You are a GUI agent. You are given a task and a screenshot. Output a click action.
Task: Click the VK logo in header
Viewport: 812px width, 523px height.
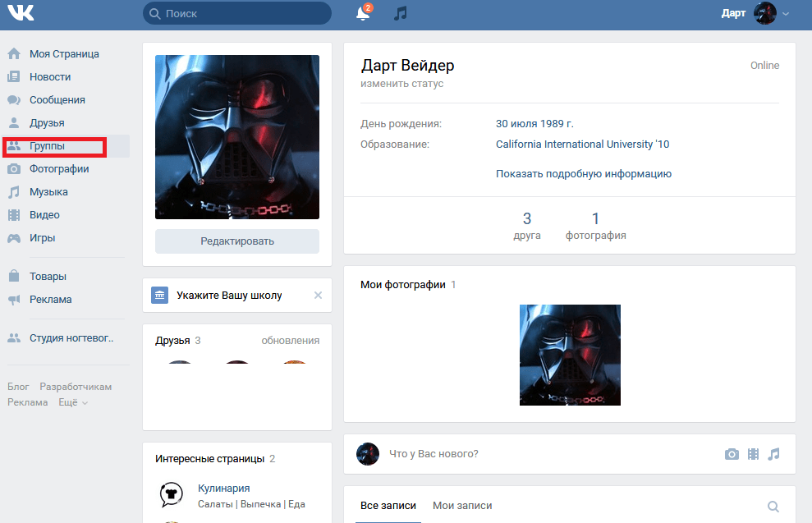pos(23,13)
